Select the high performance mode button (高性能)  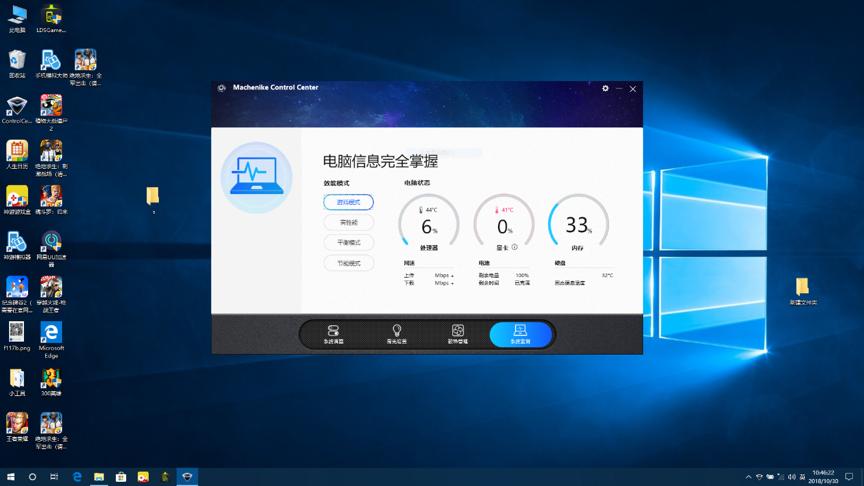348,223
